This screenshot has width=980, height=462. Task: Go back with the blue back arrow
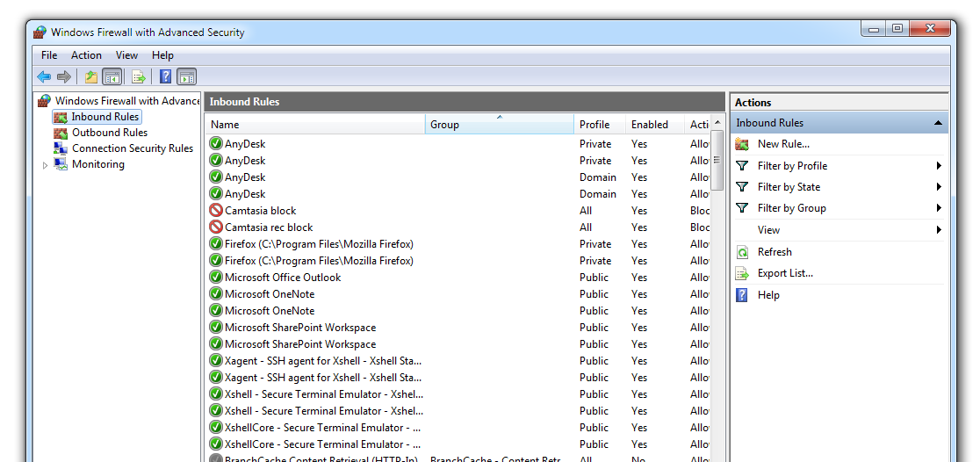44,77
